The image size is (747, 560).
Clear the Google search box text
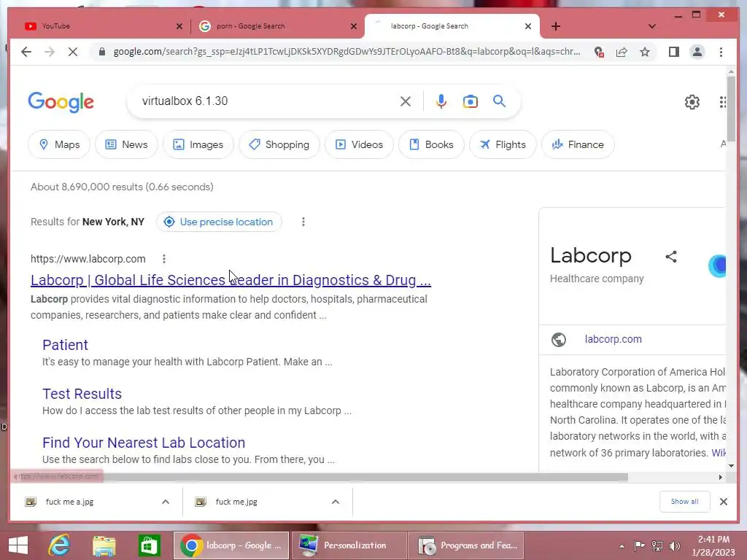coord(406,101)
